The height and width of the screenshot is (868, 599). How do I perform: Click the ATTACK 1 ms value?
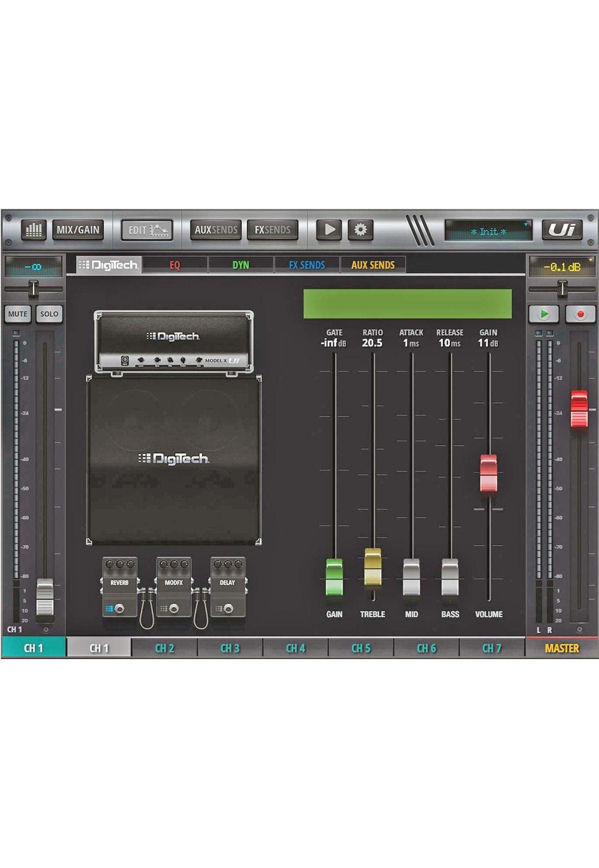(411, 343)
